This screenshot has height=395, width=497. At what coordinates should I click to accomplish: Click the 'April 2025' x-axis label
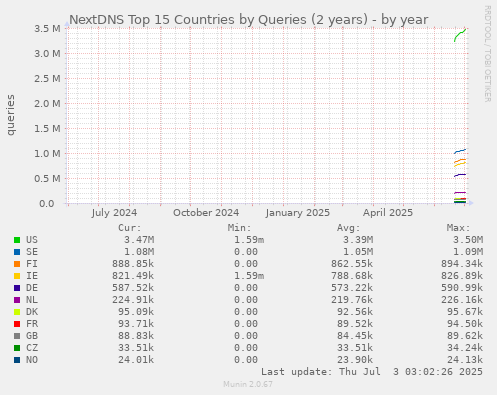[x=388, y=213]
